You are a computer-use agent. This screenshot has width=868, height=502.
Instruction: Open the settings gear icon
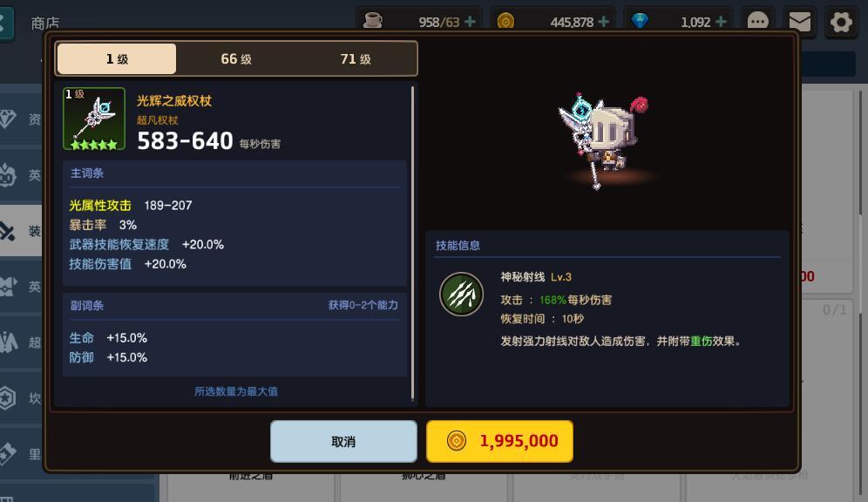tap(842, 22)
